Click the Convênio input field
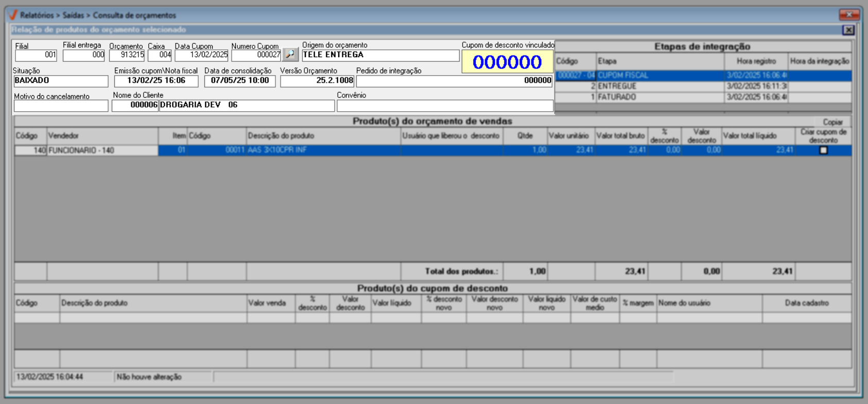Screen dimensions: 868x404 point(445,106)
